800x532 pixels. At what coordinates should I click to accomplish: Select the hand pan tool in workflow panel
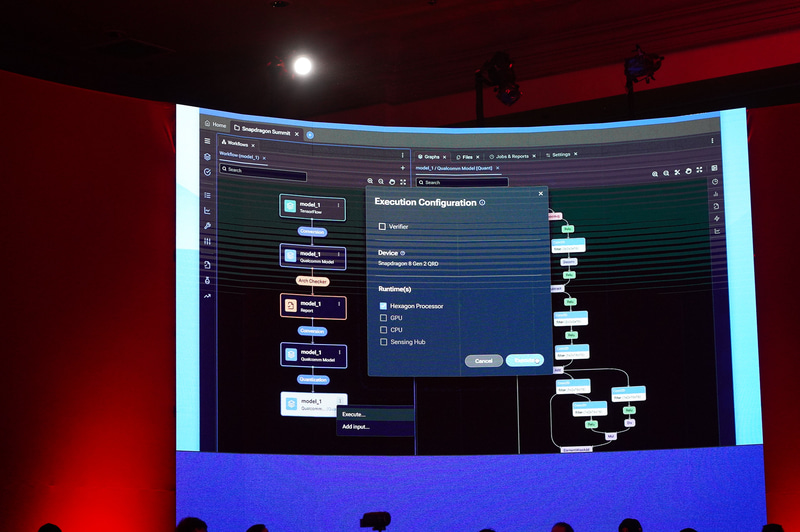(392, 182)
